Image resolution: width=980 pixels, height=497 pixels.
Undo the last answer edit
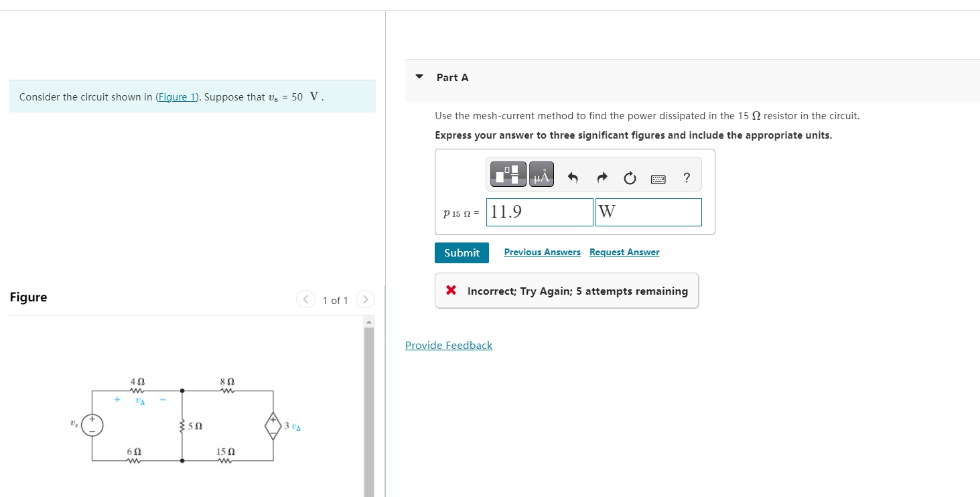click(x=574, y=177)
